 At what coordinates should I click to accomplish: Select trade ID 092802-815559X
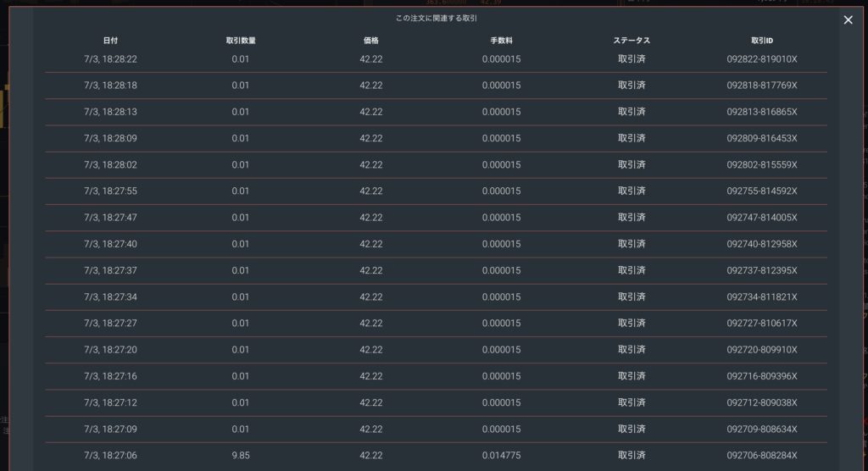762,165
